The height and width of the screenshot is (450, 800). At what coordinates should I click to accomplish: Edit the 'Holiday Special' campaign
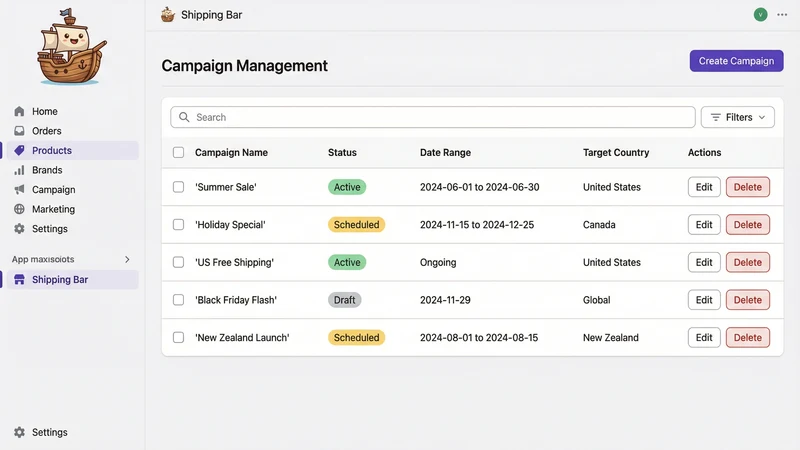(704, 224)
